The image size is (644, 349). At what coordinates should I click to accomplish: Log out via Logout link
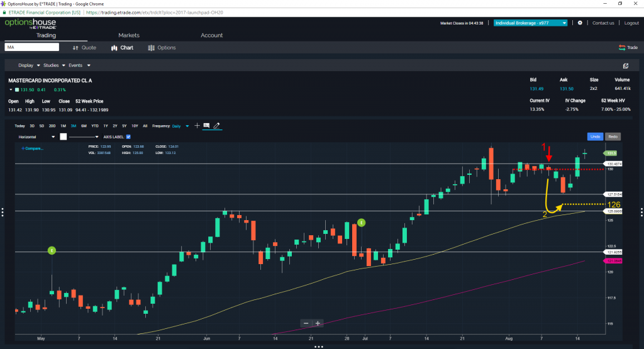click(631, 23)
